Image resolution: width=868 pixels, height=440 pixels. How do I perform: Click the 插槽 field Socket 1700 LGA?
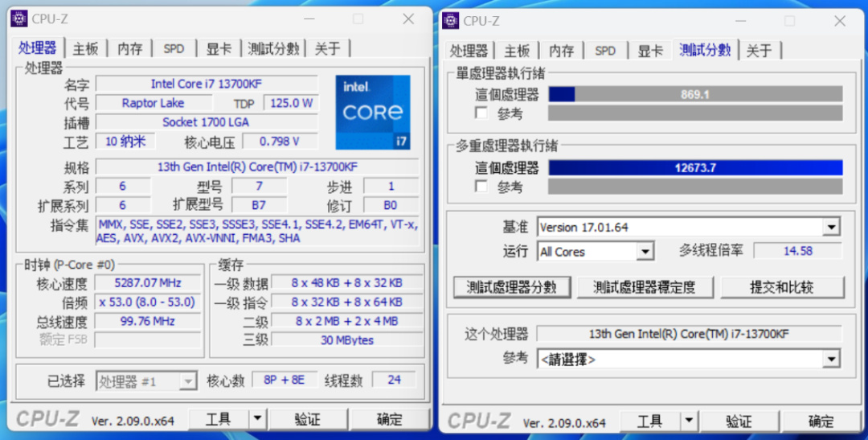[x=207, y=122]
